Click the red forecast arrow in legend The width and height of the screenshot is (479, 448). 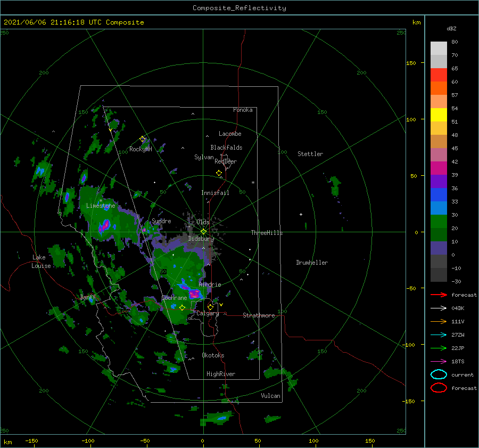click(439, 295)
